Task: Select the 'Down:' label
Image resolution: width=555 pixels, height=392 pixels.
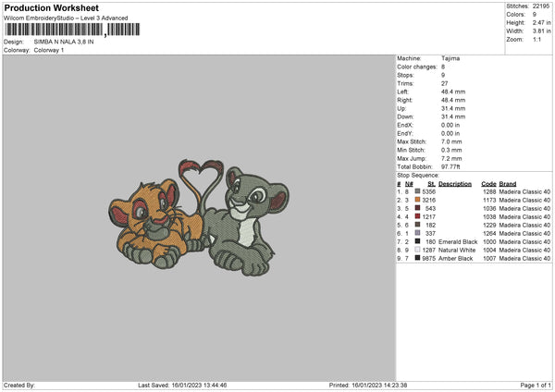Action: 405,116
